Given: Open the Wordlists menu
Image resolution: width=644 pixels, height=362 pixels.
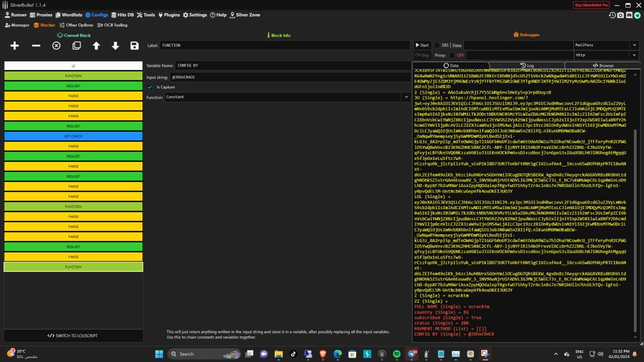Looking at the screenshot, I should (x=68, y=15).
